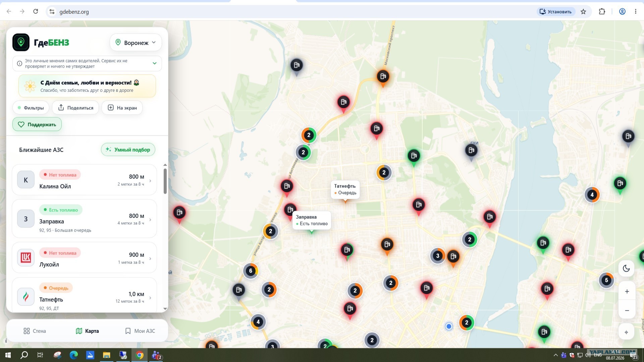This screenshot has height=362, width=644.
Task: Center map on my location button
Action: point(626,332)
